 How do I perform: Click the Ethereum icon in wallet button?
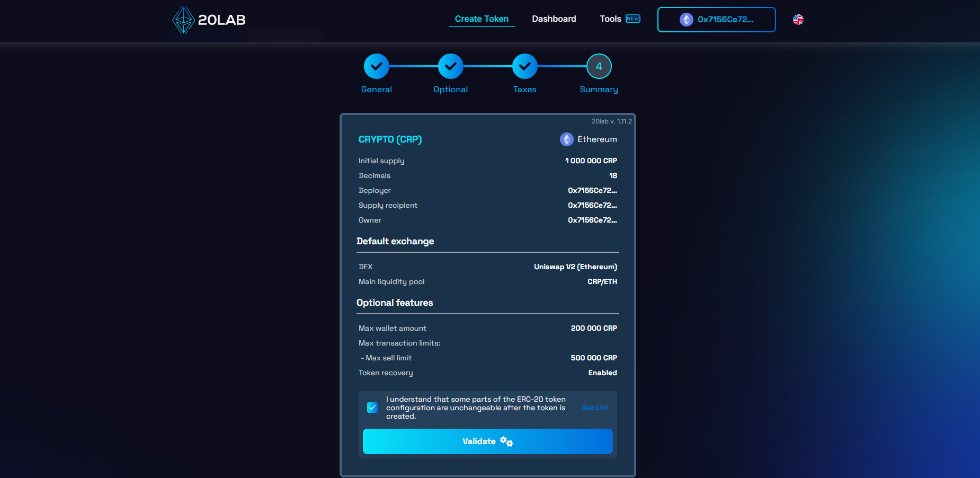687,20
